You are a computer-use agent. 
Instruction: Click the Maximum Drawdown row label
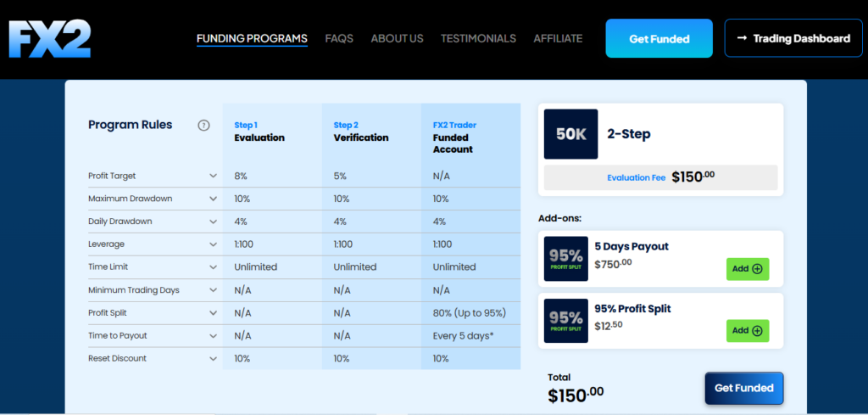point(130,199)
